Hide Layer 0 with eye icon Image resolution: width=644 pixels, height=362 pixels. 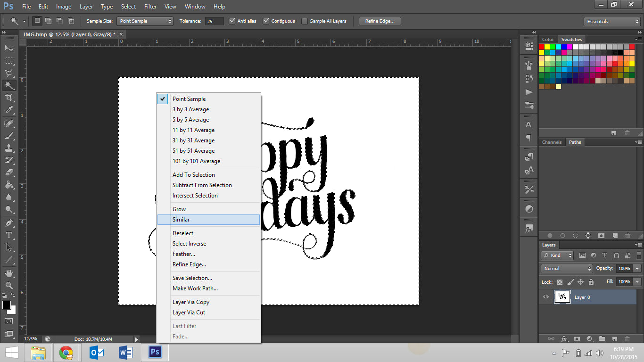(x=546, y=297)
